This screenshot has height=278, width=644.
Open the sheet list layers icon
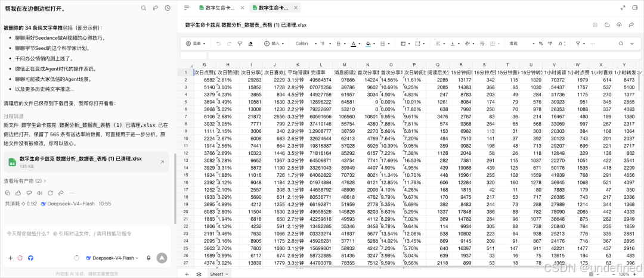click(x=199, y=274)
